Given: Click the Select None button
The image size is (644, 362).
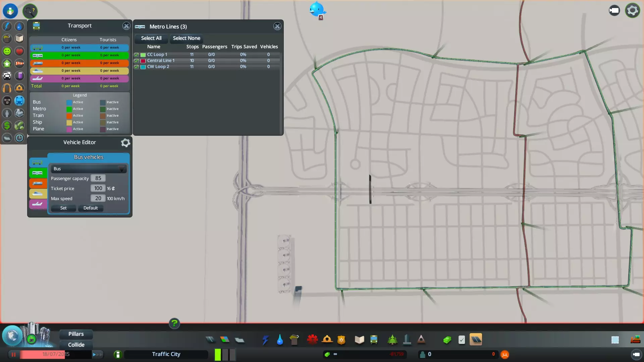Looking at the screenshot, I should pyautogui.click(x=186, y=38).
